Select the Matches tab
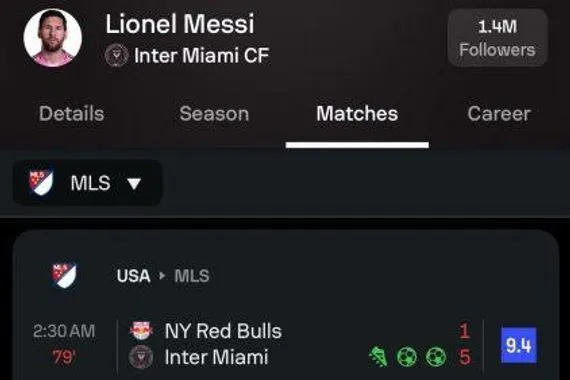 (x=357, y=113)
